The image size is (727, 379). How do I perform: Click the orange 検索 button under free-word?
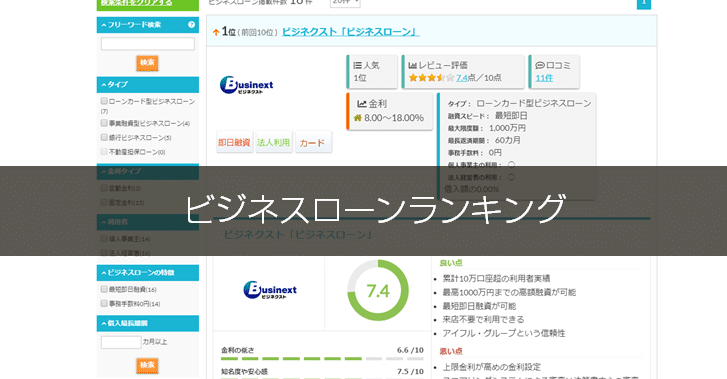click(147, 63)
